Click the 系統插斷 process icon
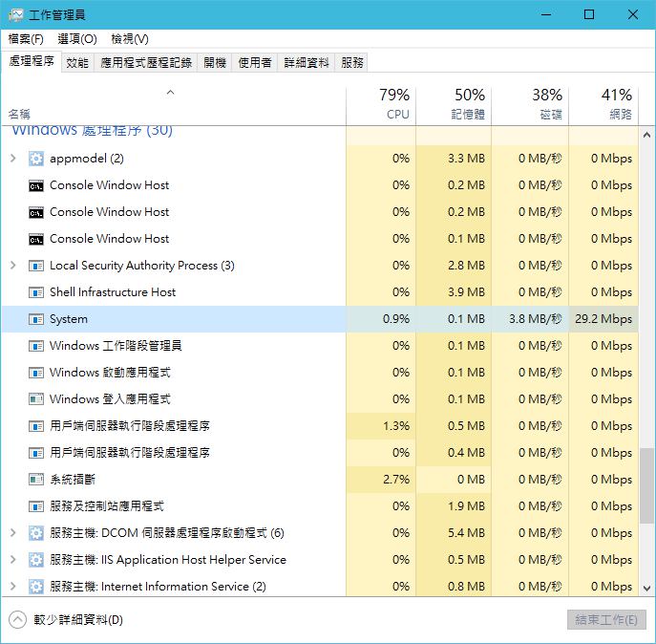 (x=36, y=480)
